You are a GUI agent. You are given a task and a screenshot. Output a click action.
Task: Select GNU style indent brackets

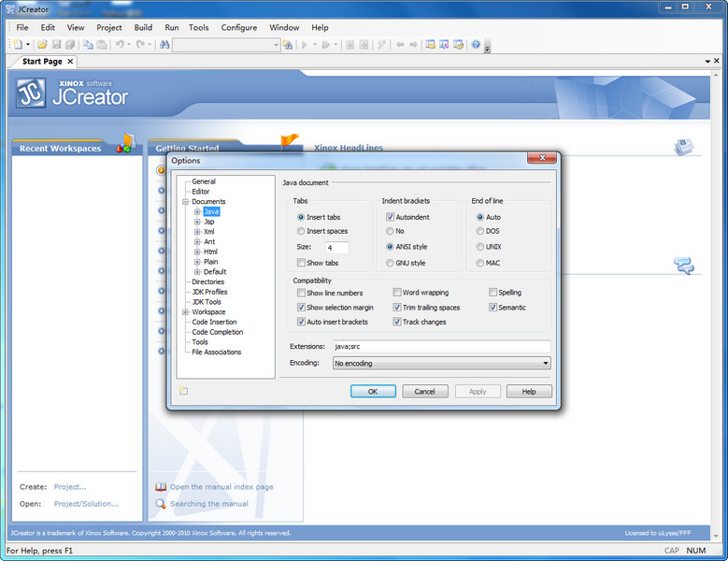click(390, 263)
